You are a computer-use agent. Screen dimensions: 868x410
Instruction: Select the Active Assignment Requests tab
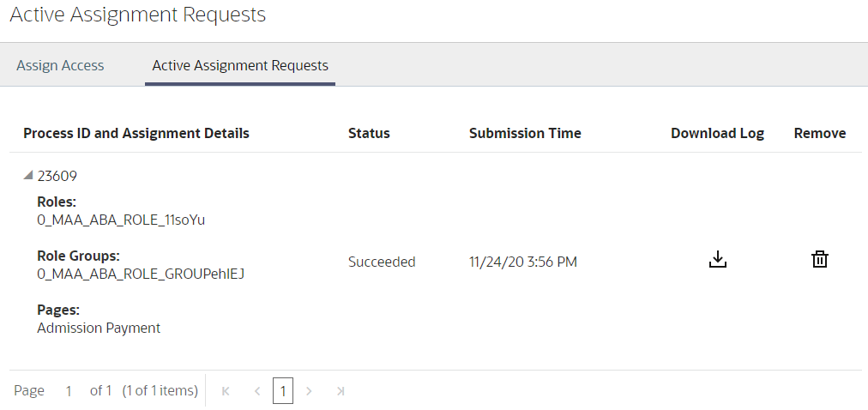tap(240, 65)
